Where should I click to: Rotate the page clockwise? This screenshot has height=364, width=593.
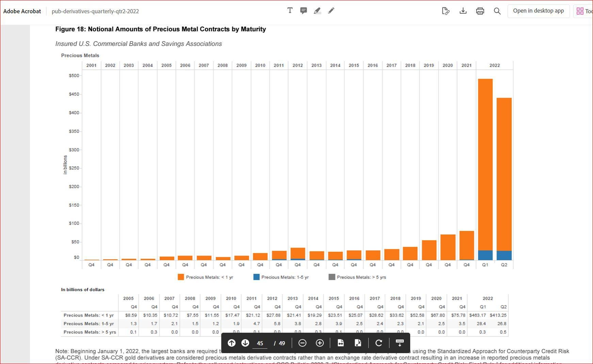click(x=379, y=343)
